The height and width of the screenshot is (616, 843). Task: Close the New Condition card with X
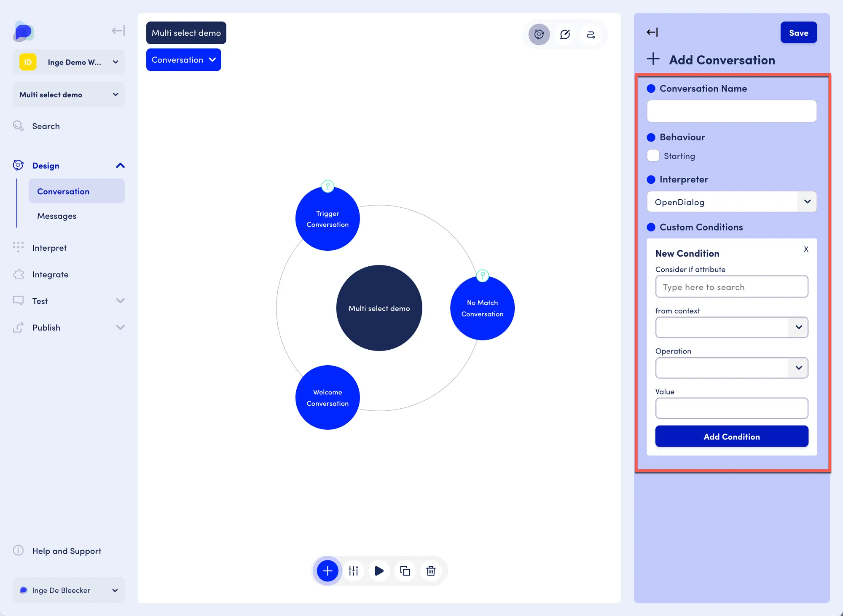tap(806, 249)
